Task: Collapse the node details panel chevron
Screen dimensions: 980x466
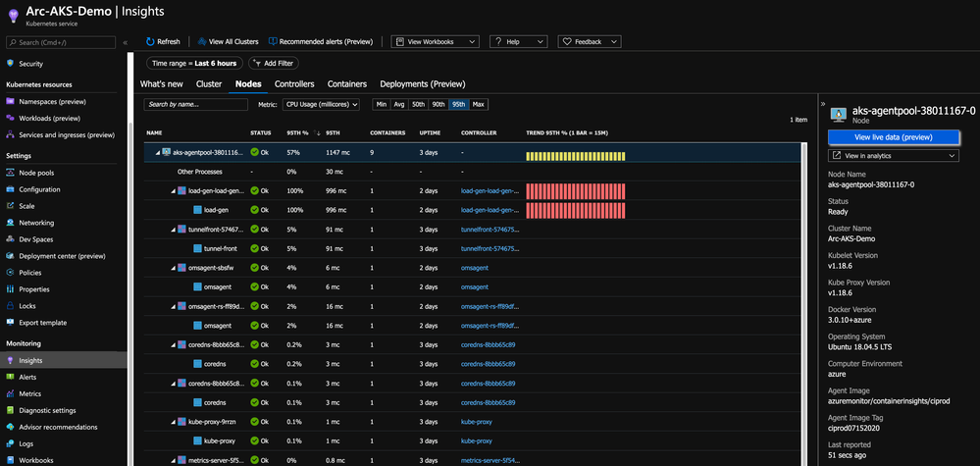Action: (x=823, y=104)
